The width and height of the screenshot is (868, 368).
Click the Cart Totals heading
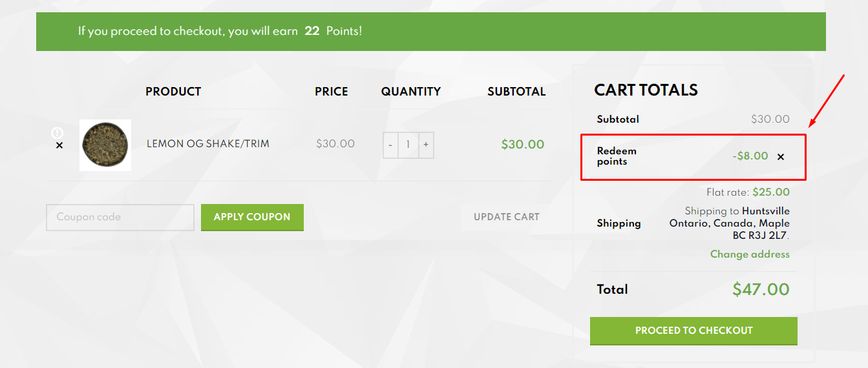coord(646,90)
